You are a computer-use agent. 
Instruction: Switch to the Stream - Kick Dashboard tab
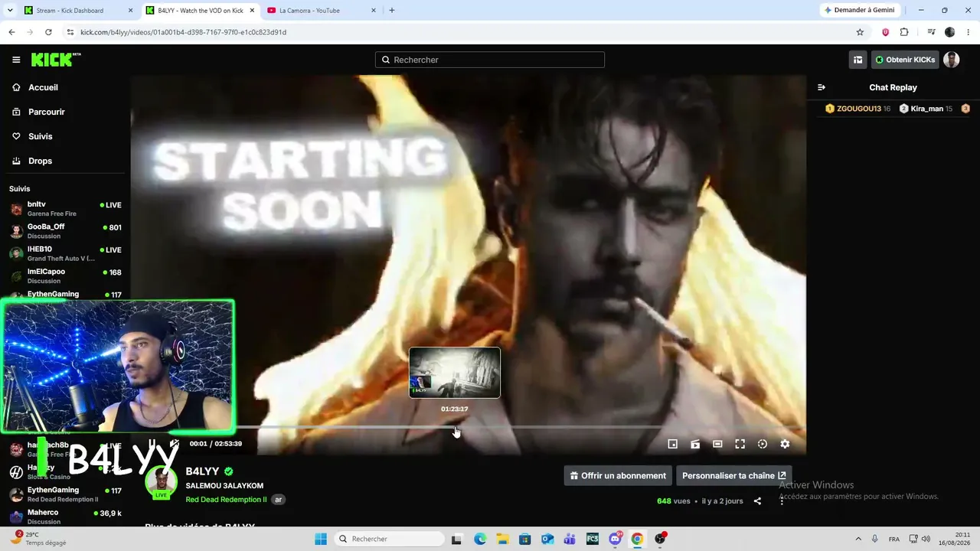78,11
